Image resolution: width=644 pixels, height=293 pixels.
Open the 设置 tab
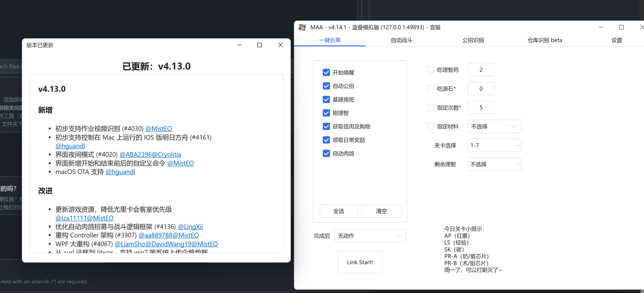coord(617,40)
